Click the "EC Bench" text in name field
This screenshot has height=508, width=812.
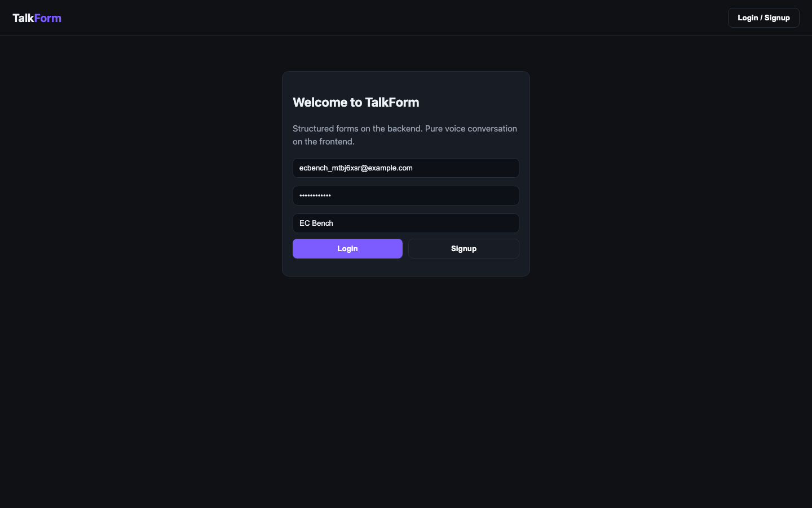[x=316, y=224]
